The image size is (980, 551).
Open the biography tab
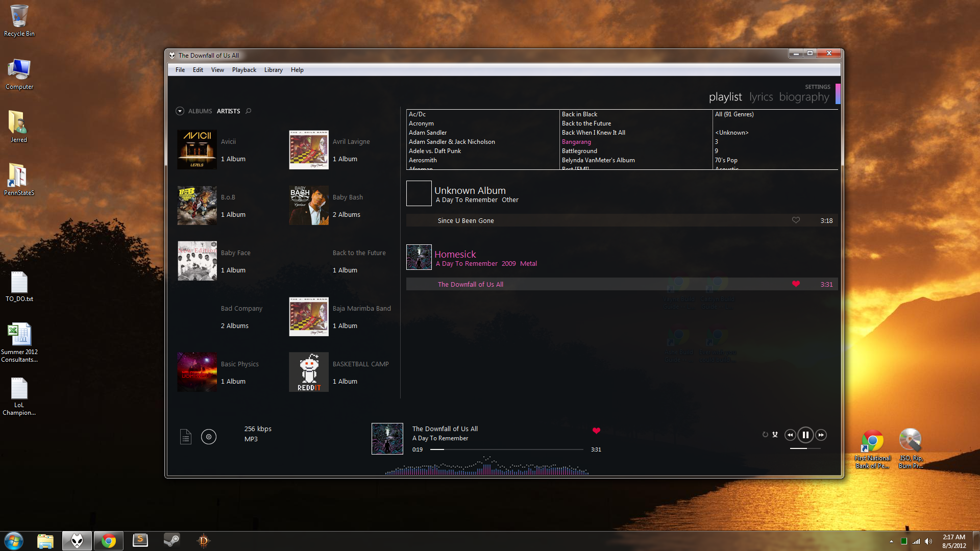pos(804,97)
